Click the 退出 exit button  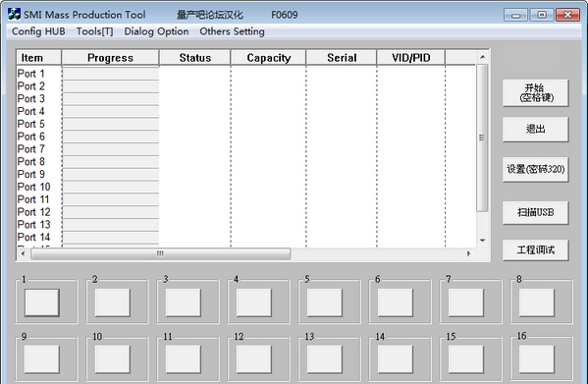click(x=536, y=130)
